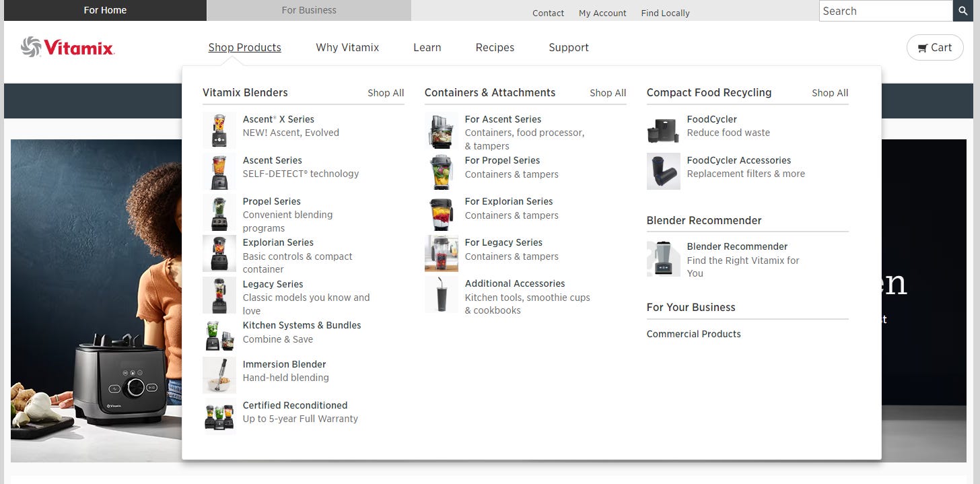Open the For Legacy Series link

(503, 242)
